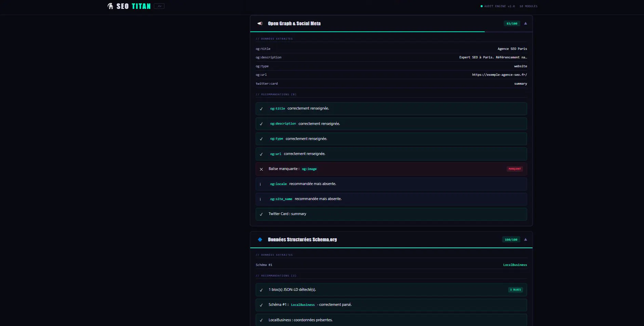
Task: Click the checkmark icon in og:title recommendation row
Action: pos(261,109)
